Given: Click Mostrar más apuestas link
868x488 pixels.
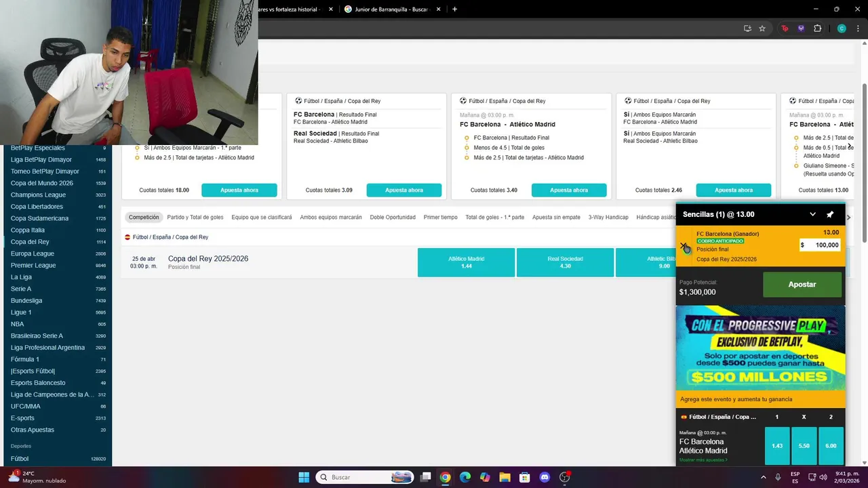Looking at the screenshot, I should (703, 460).
